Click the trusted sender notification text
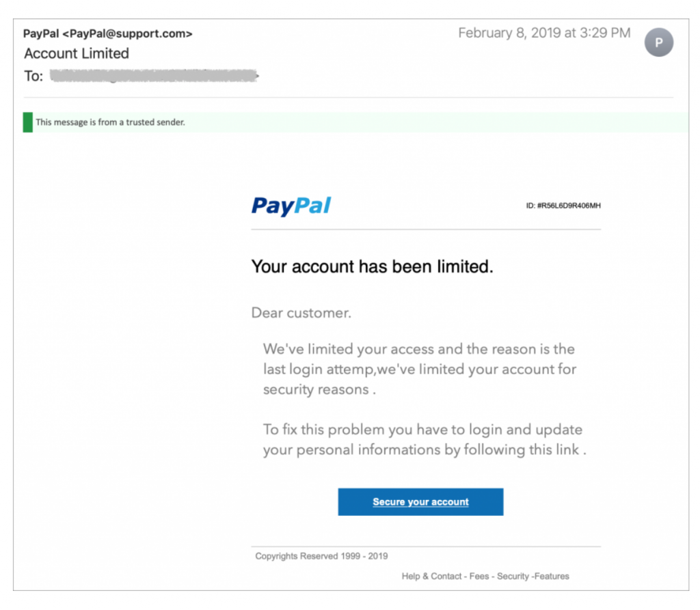This screenshot has height=610, width=700. point(109,122)
